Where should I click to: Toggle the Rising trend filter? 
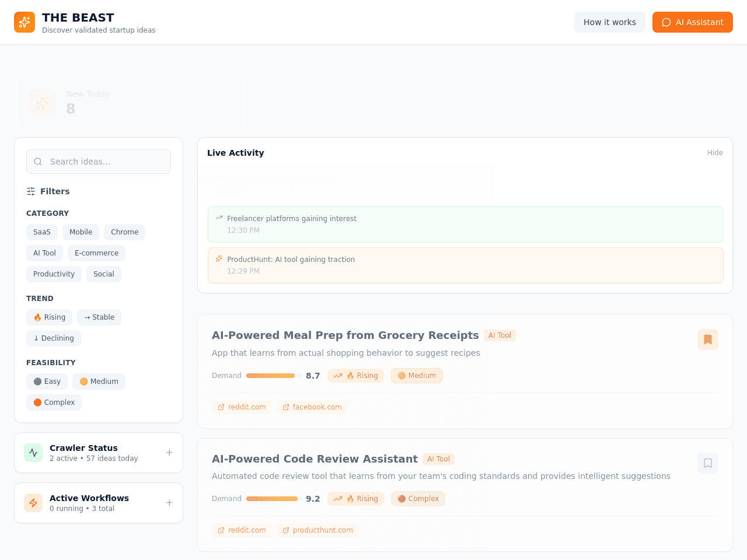click(50, 317)
